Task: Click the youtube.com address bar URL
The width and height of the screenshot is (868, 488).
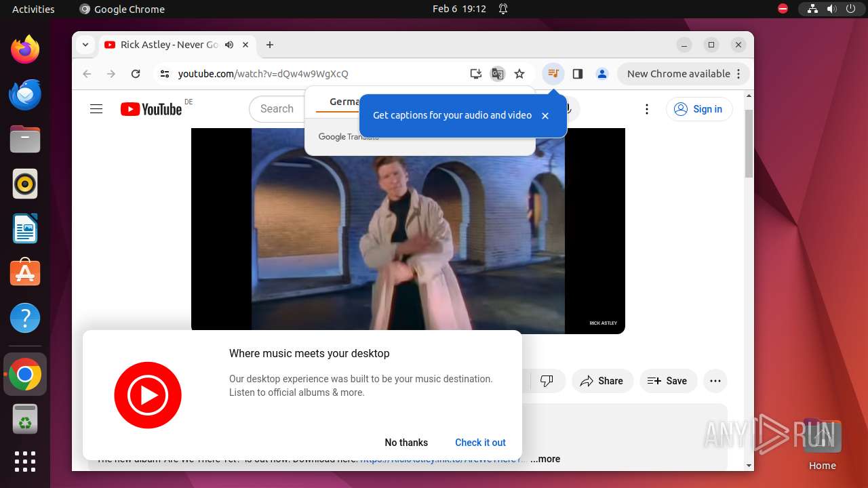Action: tap(263, 74)
